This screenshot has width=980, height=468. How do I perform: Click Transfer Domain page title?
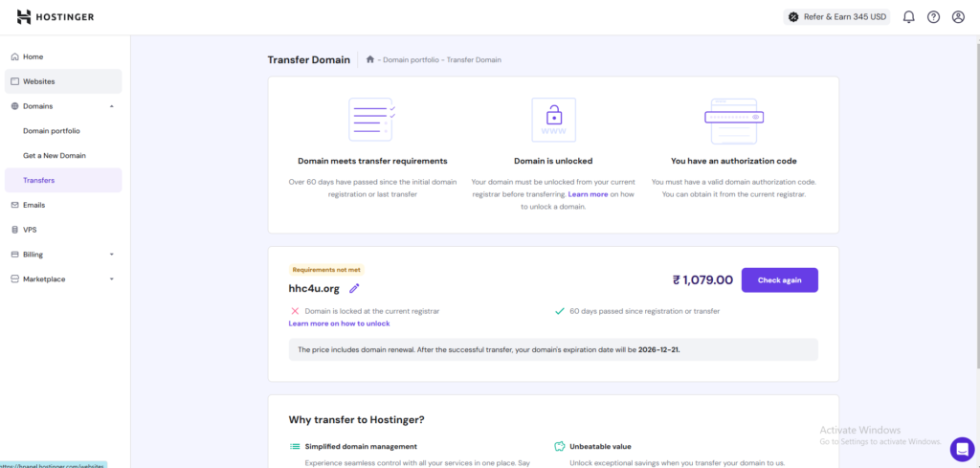(x=309, y=60)
